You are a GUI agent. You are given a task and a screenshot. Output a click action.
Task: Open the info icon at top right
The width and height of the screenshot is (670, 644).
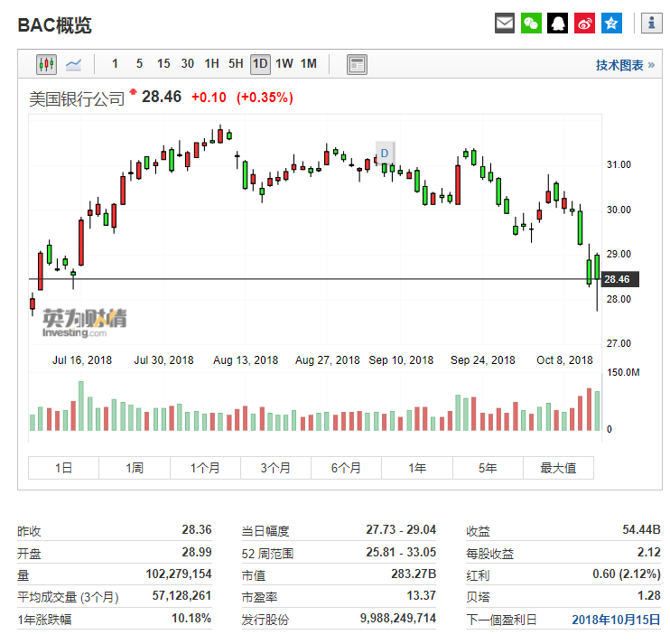651,23
